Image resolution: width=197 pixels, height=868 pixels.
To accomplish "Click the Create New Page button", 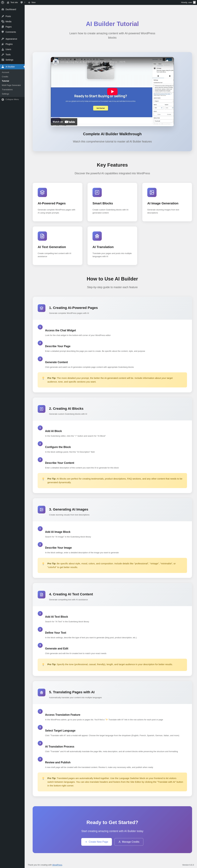I will coord(96,842).
